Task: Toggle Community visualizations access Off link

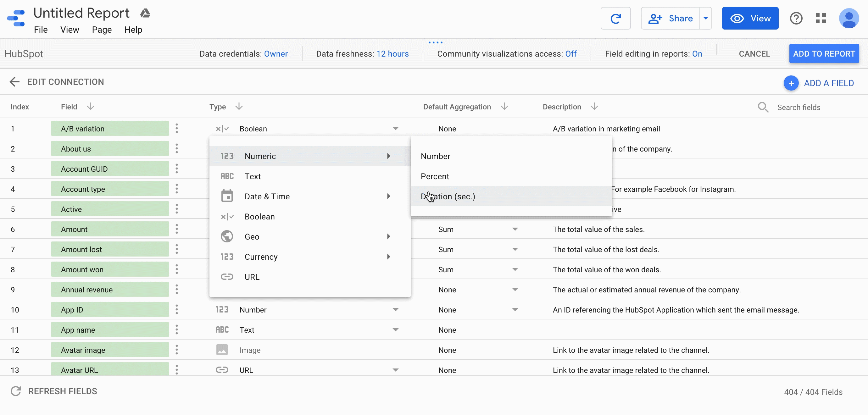Action: 571,54
